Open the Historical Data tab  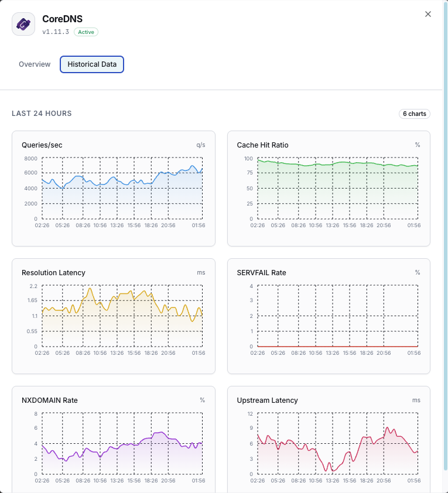click(x=91, y=64)
